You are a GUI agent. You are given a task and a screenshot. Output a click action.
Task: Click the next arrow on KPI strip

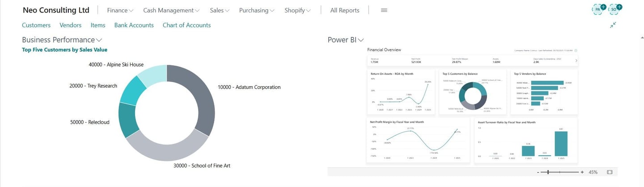(x=576, y=60)
